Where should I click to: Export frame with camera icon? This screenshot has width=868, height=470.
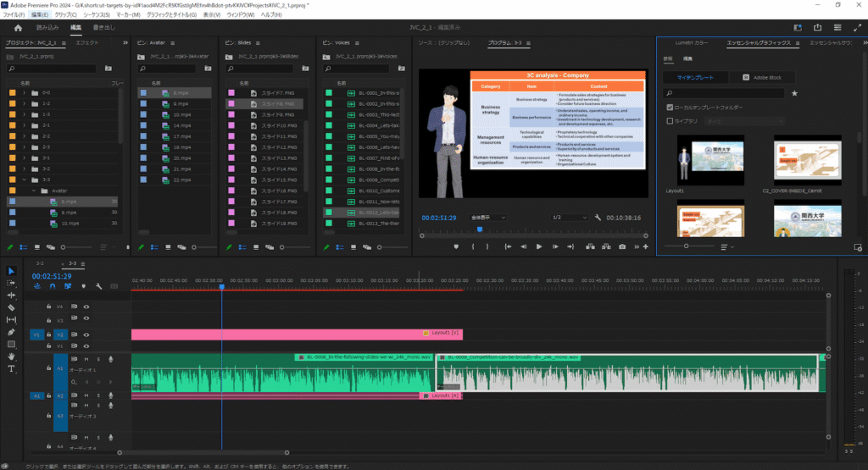coord(622,246)
